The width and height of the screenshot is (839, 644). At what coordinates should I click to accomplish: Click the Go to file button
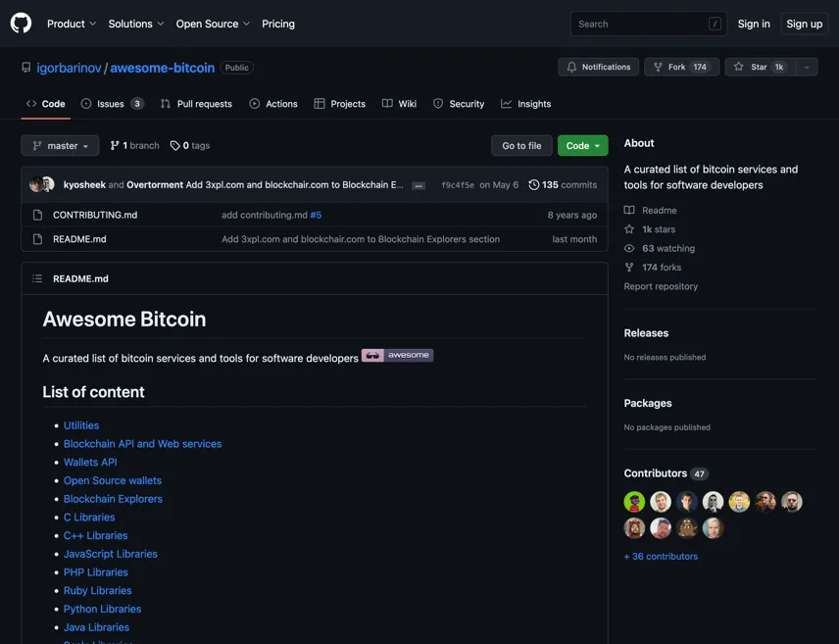coord(521,146)
